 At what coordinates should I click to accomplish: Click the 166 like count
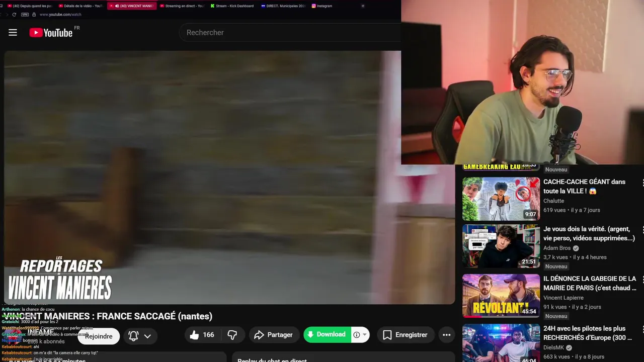pos(208,335)
